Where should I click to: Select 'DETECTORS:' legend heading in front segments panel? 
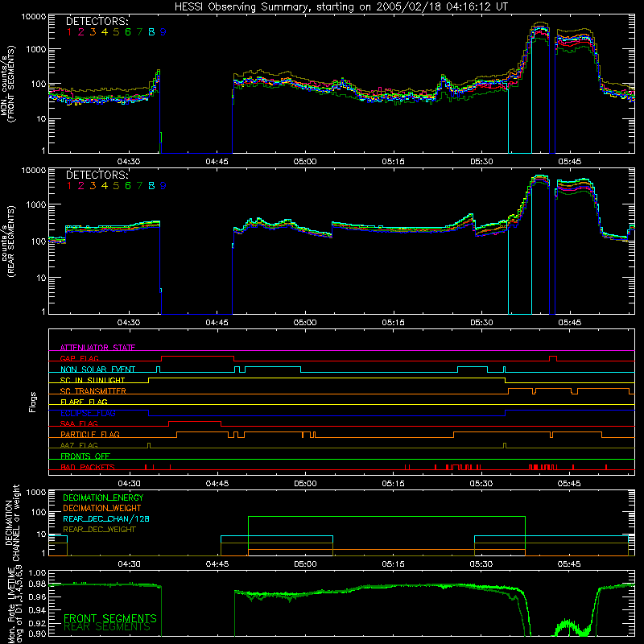click(x=97, y=21)
